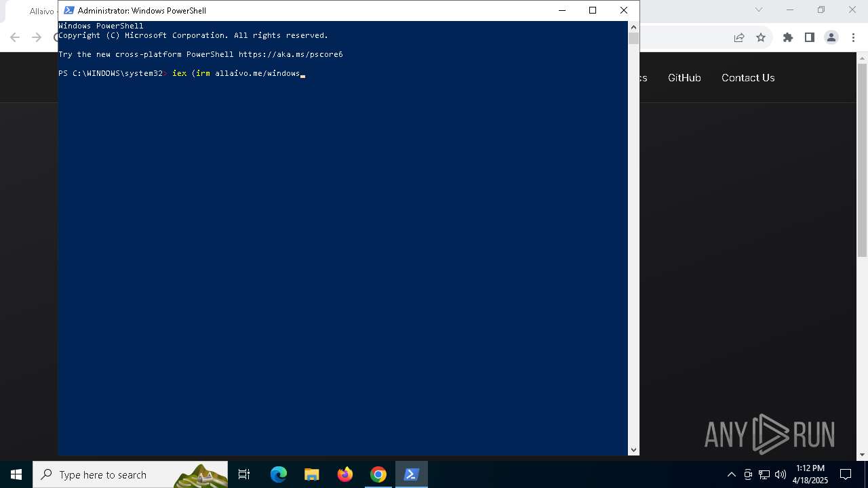Show hidden system tray icons
Viewport: 868px width, 488px height.
[x=732, y=474]
